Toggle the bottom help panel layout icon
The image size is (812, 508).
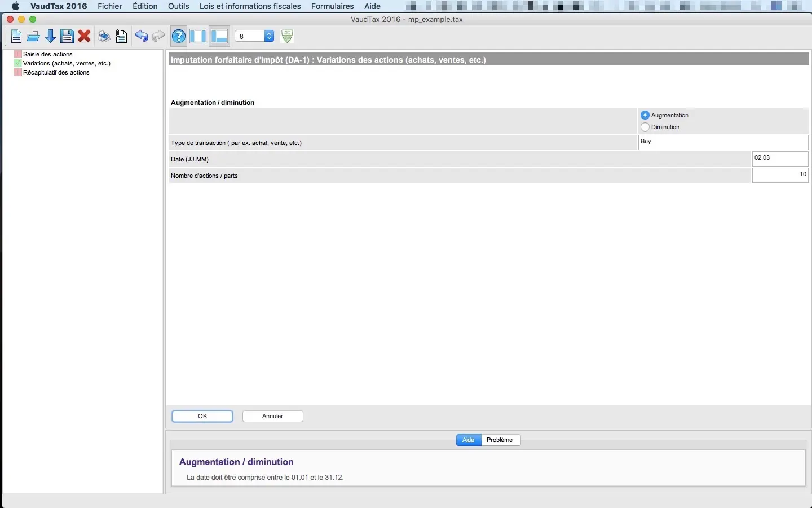coord(219,37)
